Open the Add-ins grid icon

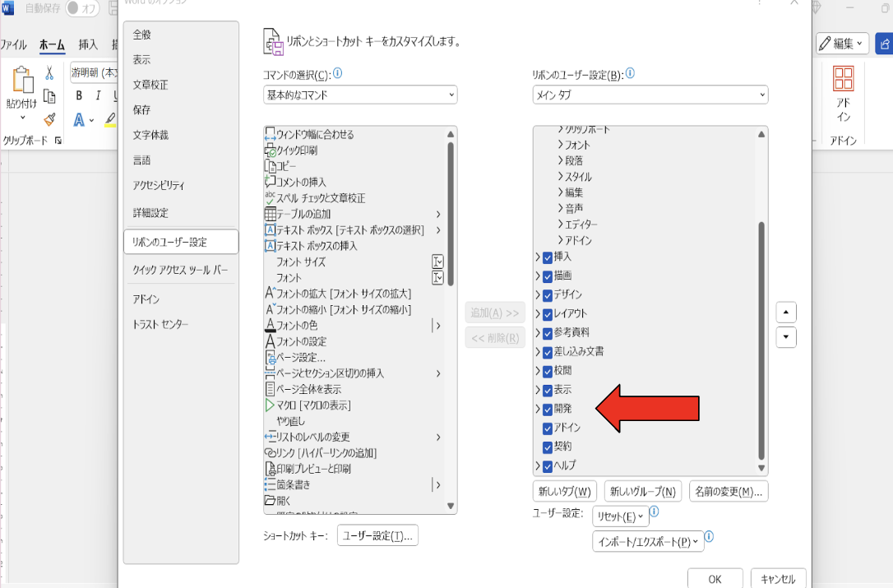click(x=843, y=79)
